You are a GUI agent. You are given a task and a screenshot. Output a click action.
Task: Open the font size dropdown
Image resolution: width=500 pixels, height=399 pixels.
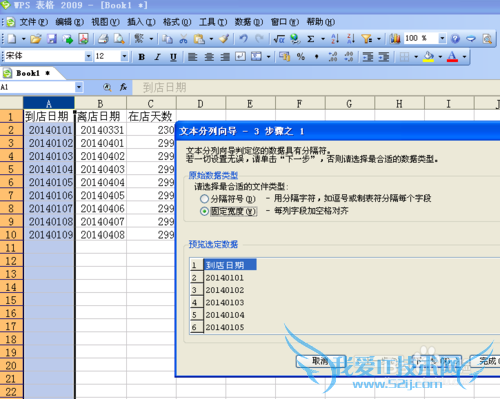click(x=124, y=57)
